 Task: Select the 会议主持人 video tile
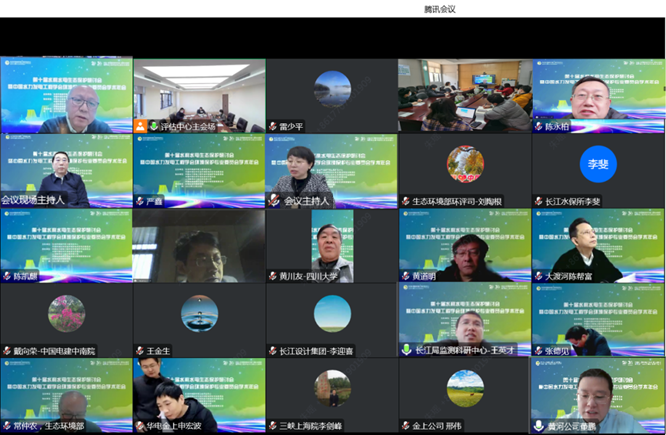coord(332,170)
